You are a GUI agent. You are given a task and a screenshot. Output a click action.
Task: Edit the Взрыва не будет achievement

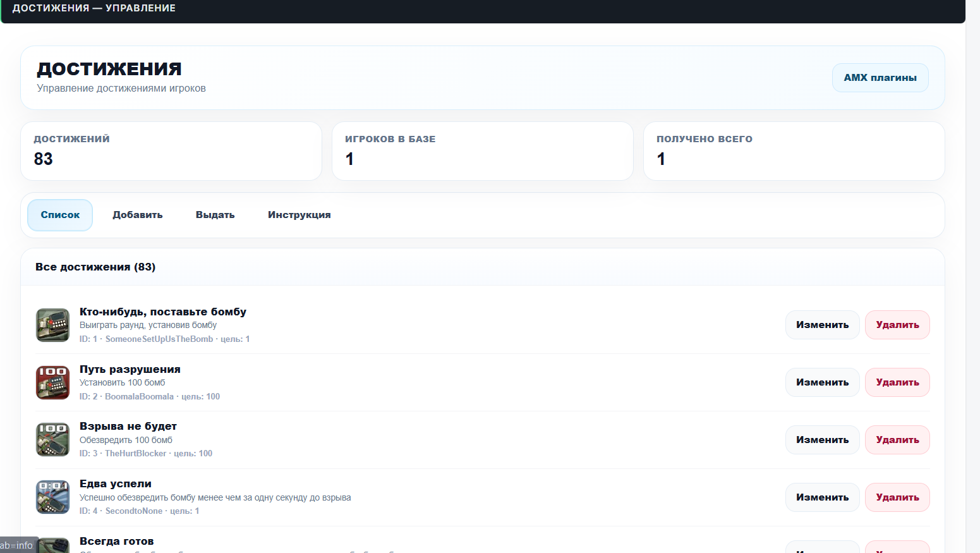click(x=823, y=440)
